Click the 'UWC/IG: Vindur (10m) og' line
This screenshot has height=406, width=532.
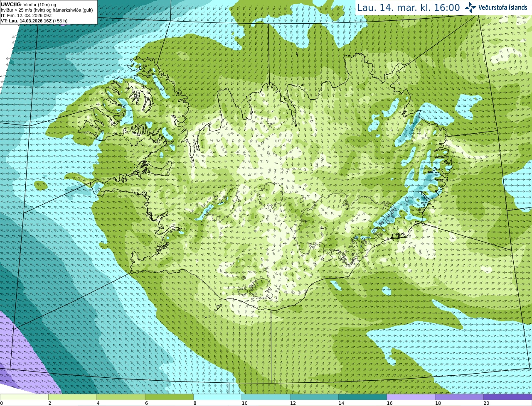(x=29, y=5)
